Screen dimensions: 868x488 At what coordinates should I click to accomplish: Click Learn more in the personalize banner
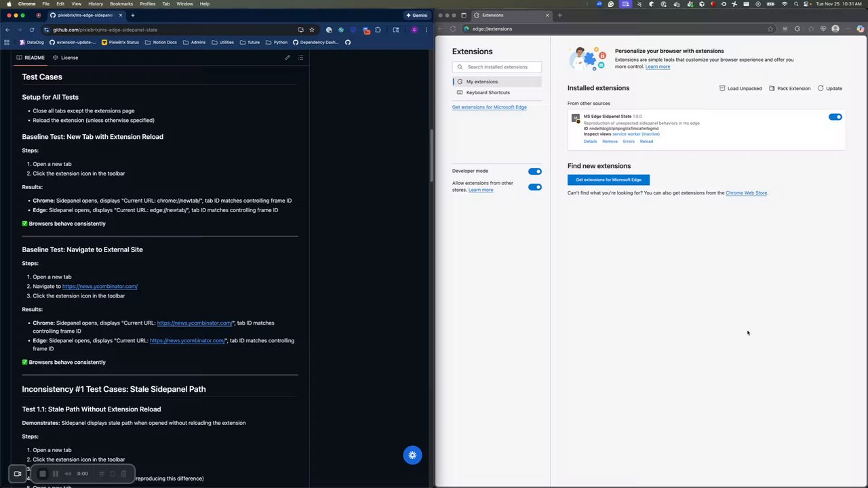658,66
